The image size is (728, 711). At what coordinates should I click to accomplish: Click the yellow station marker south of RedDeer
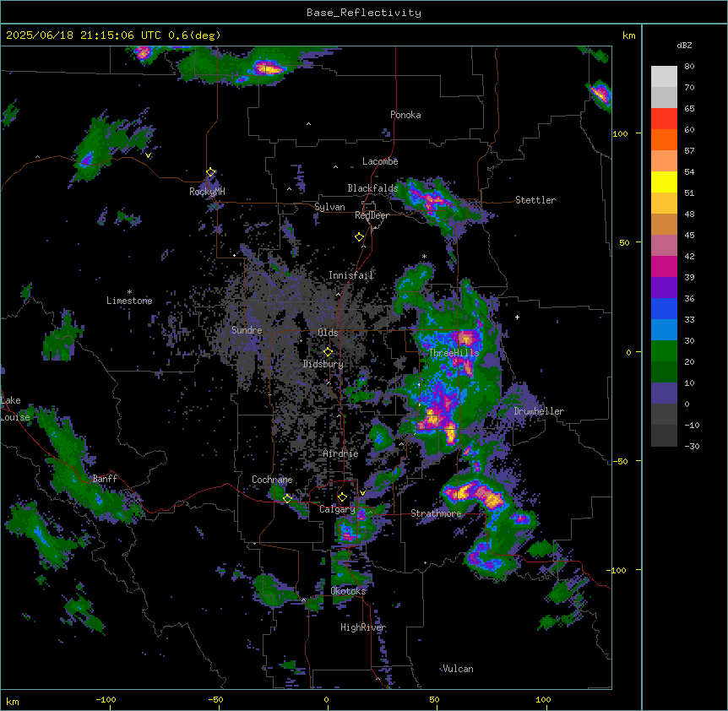pyautogui.click(x=360, y=237)
